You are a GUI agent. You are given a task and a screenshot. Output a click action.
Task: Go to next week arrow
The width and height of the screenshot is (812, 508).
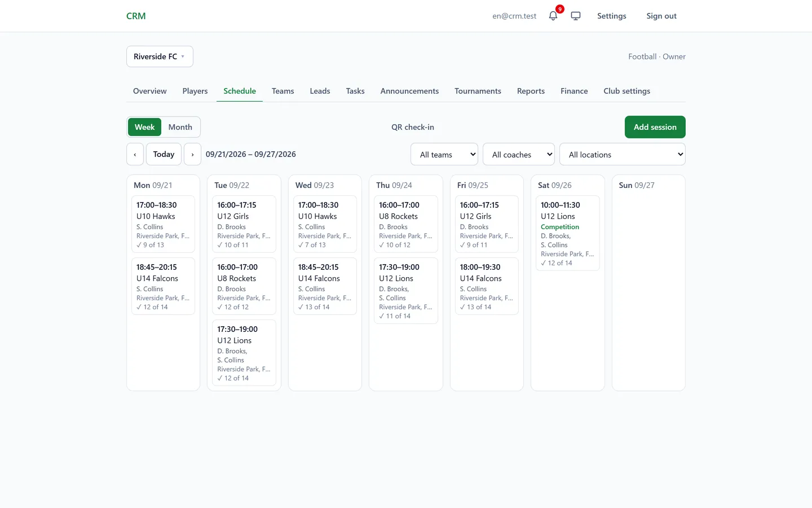click(192, 154)
